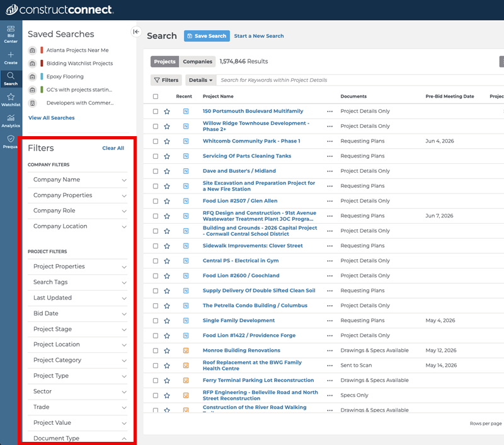Open more options for Ferry Terminal Parking Lot Reconstruction
This screenshot has width=504, height=445.
(x=329, y=381)
